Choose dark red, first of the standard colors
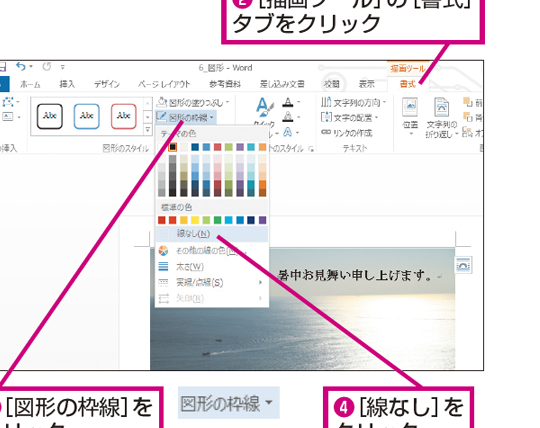 tap(162, 220)
